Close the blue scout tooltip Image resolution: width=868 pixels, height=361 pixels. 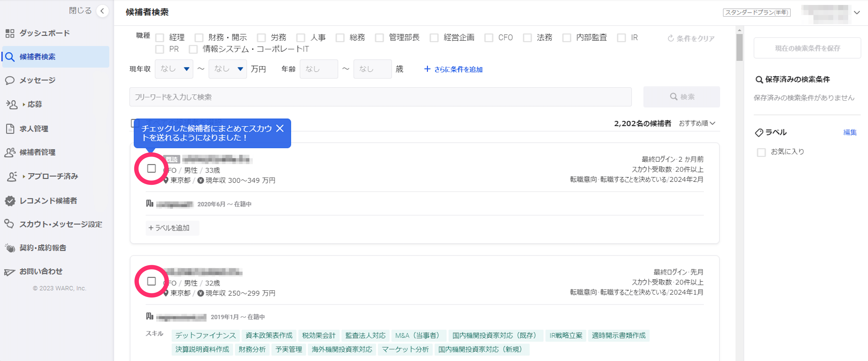(x=280, y=128)
